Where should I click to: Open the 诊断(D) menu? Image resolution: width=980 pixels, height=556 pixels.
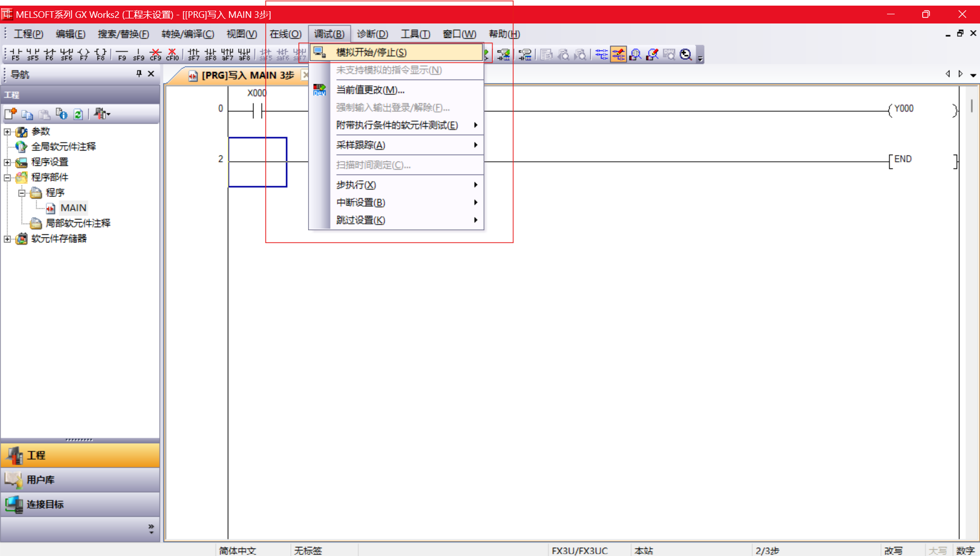click(372, 34)
